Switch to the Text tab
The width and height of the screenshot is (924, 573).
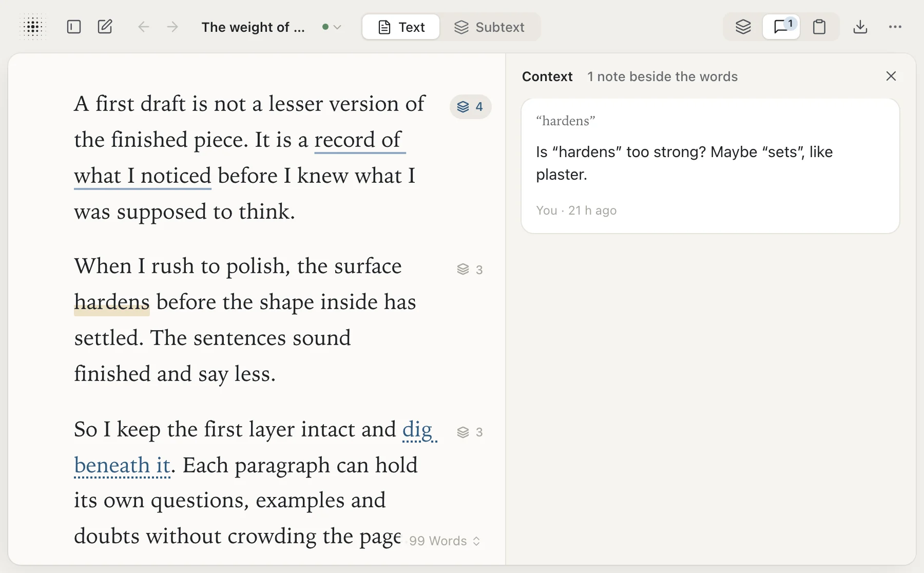tap(401, 27)
